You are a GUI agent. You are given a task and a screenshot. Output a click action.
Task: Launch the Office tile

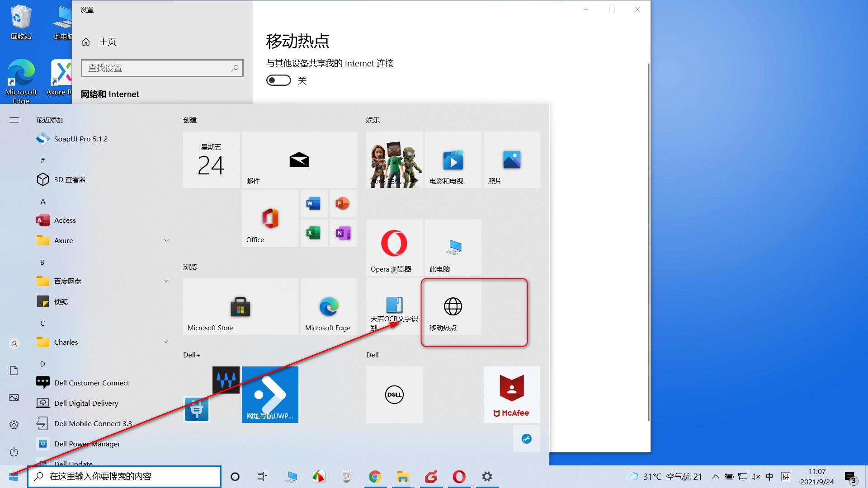point(270,218)
